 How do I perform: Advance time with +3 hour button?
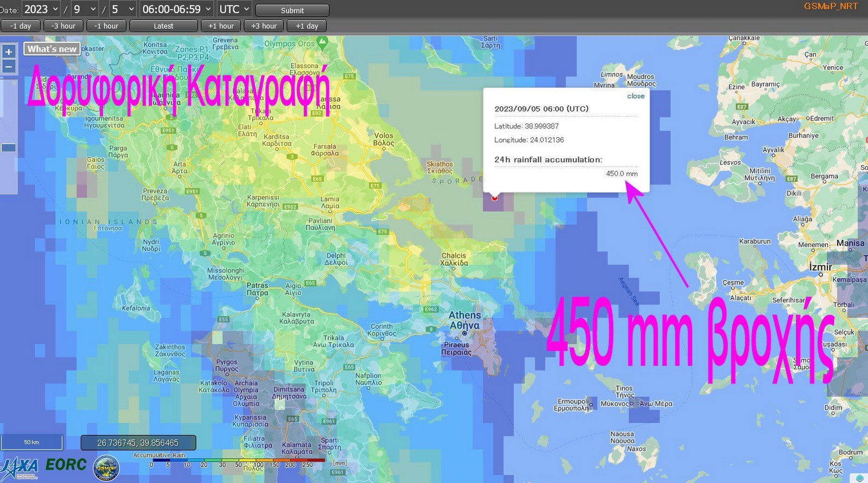pos(264,26)
